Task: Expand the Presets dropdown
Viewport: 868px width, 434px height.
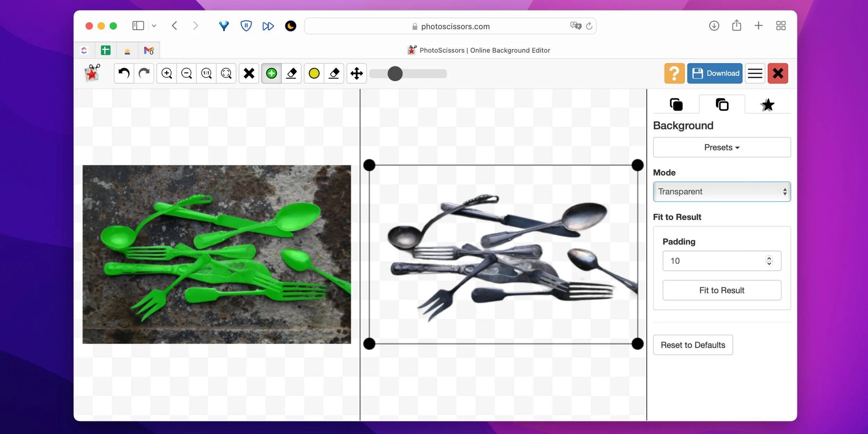Action: tap(722, 147)
